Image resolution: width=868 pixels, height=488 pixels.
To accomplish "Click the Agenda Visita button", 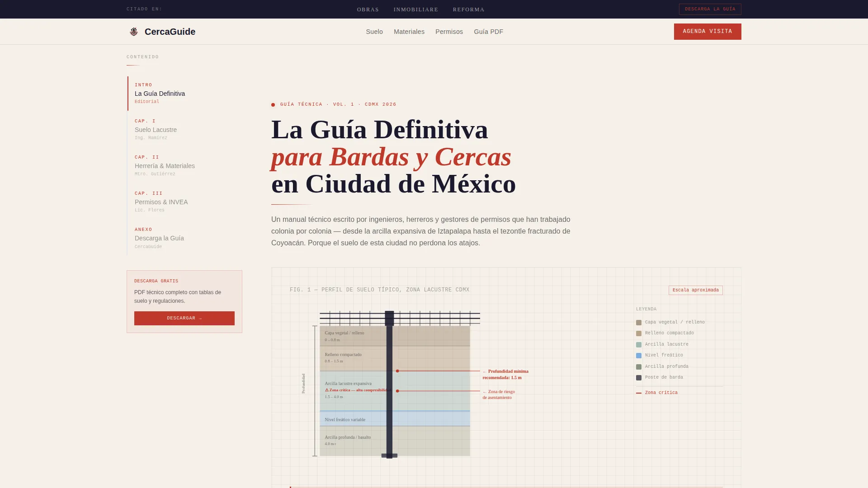I will (708, 32).
